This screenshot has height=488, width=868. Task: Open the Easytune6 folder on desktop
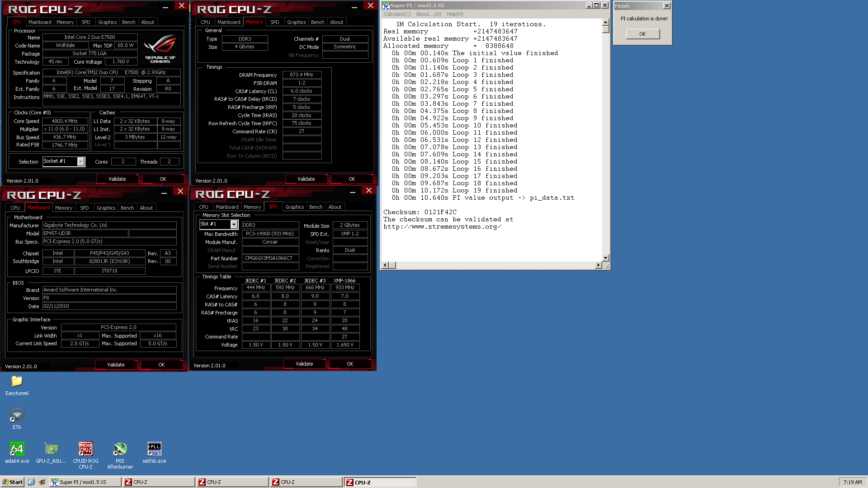[x=17, y=385]
